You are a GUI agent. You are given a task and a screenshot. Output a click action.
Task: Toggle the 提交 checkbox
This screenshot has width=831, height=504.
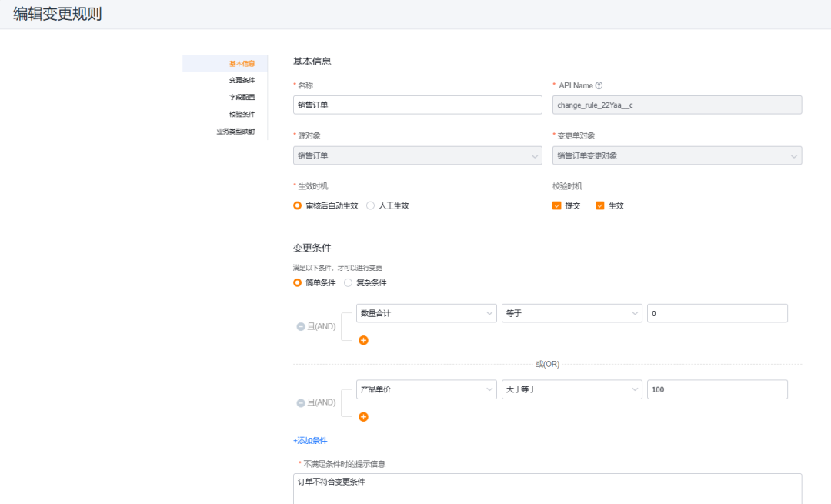557,205
